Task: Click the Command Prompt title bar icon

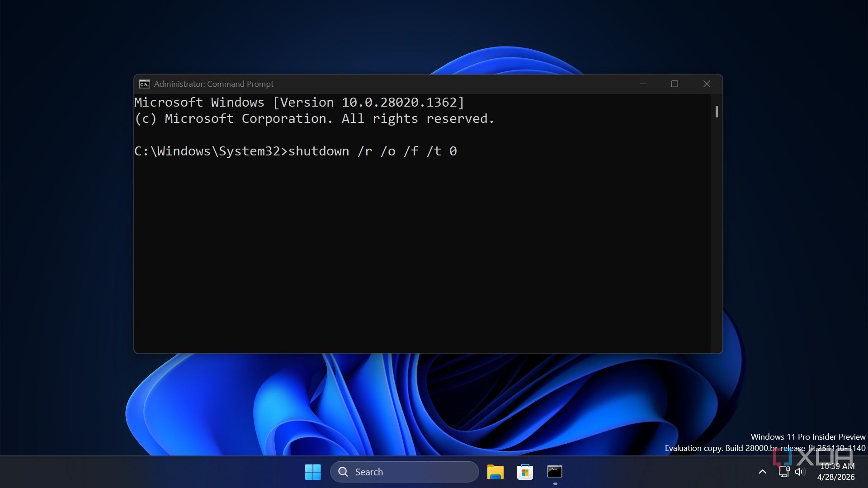Action: (145, 84)
